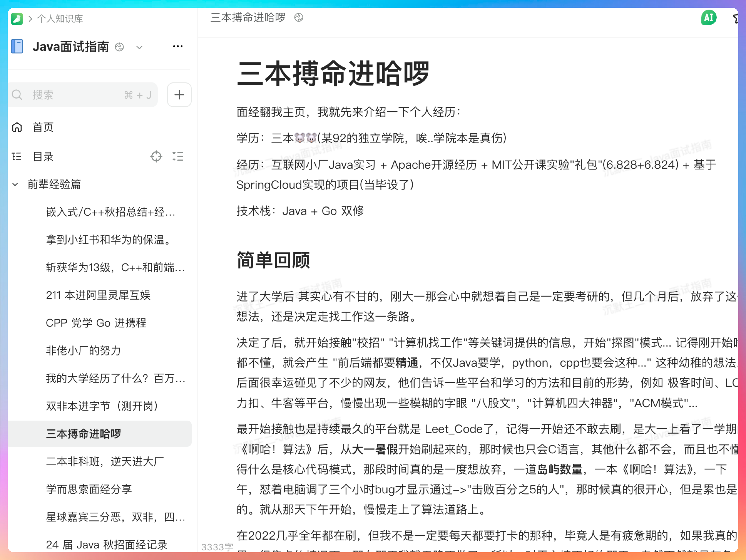Click in the 搜索 search field
The width and height of the screenshot is (746, 560).
tap(78, 95)
